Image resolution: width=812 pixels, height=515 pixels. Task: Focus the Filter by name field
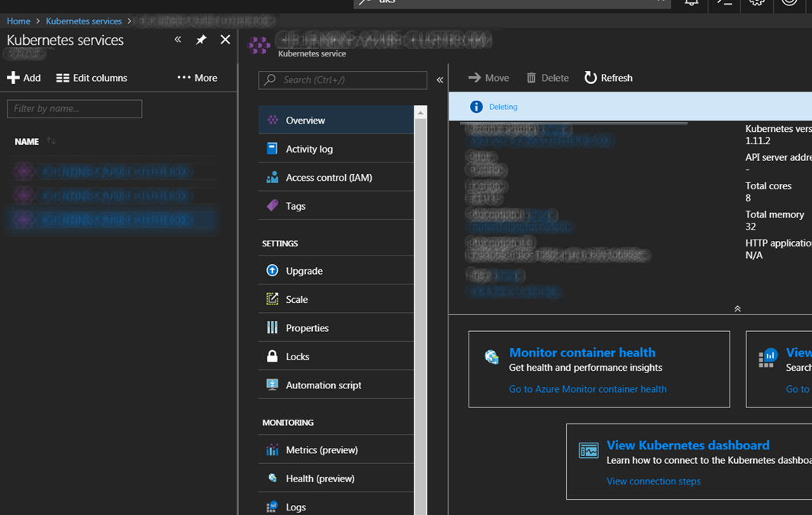75,108
